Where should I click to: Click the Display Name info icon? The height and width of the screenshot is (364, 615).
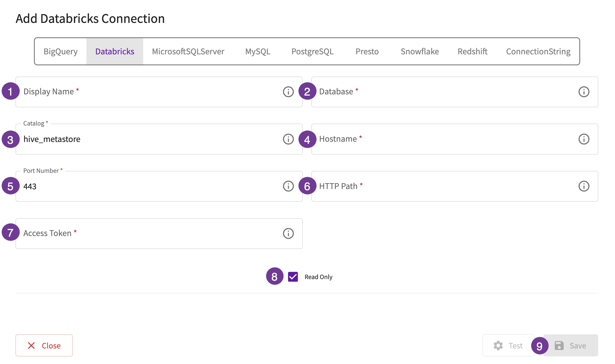(288, 92)
